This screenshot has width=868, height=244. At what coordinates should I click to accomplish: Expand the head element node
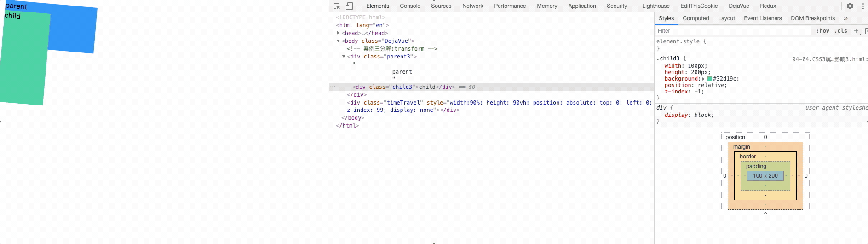(x=338, y=33)
